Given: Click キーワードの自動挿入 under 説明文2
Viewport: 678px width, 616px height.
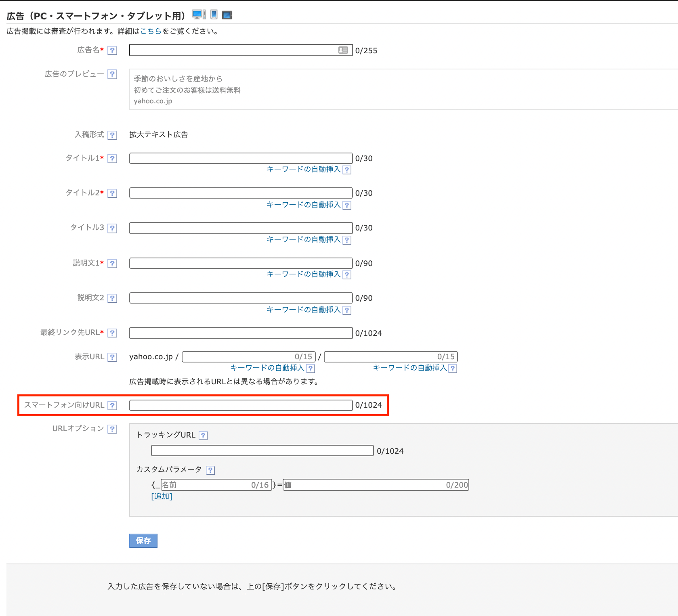Looking at the screenshot, I should 304,310.
